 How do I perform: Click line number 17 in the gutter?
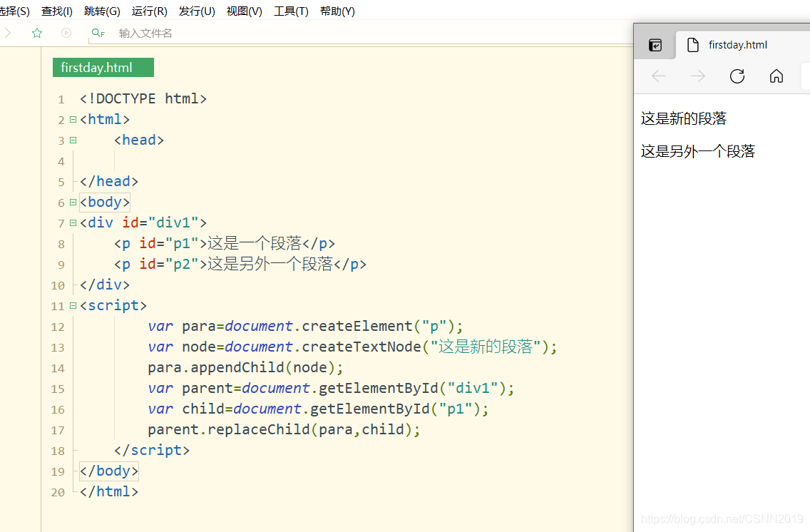[58, 430]
